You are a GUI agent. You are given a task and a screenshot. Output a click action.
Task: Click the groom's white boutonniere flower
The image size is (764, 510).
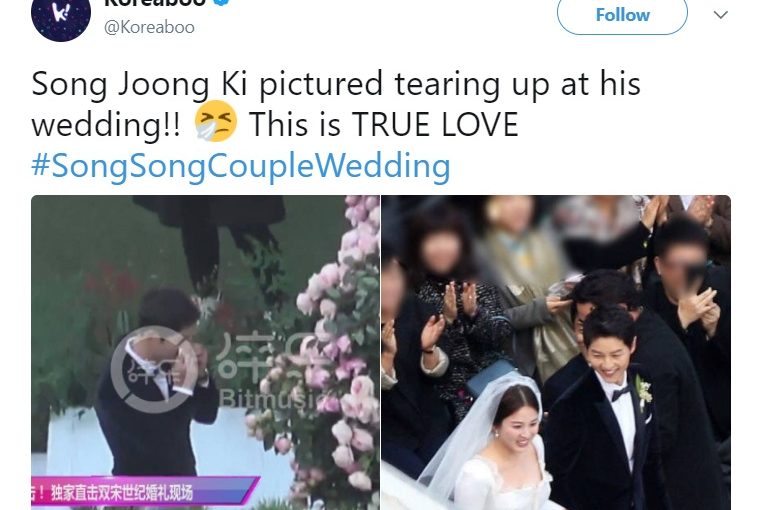(643, 392)
